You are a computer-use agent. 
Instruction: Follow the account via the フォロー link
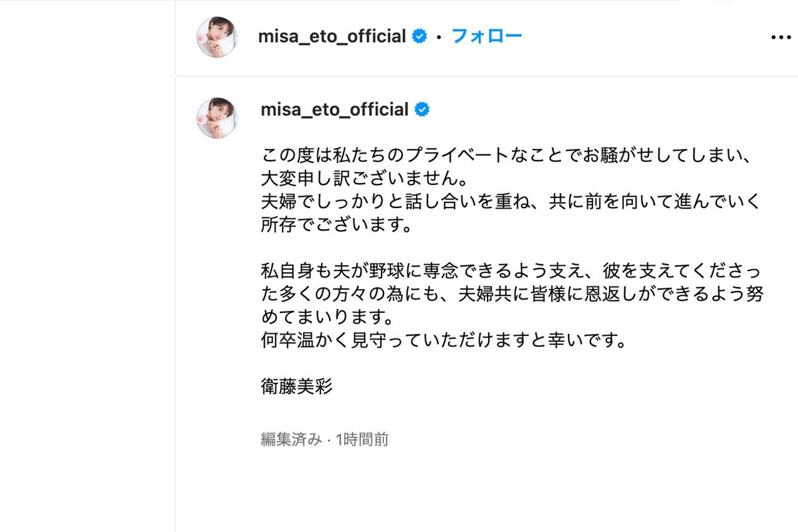coord(488,36)
